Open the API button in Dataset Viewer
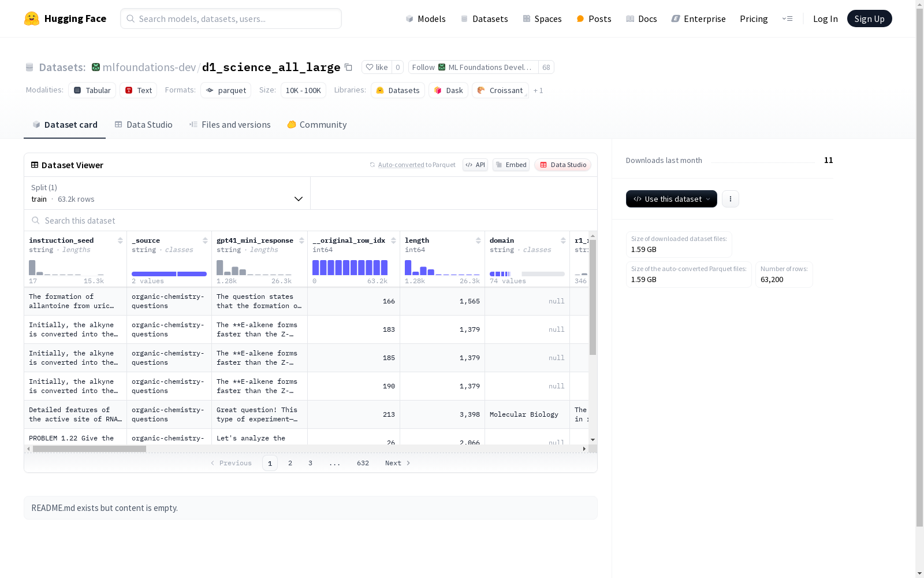 [x=475, y=165]
